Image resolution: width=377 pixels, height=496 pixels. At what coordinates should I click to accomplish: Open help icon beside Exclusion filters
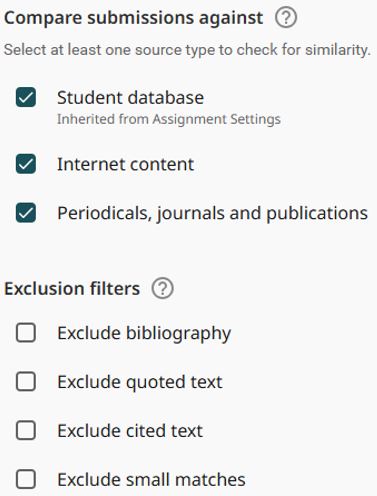coord(163,288)
